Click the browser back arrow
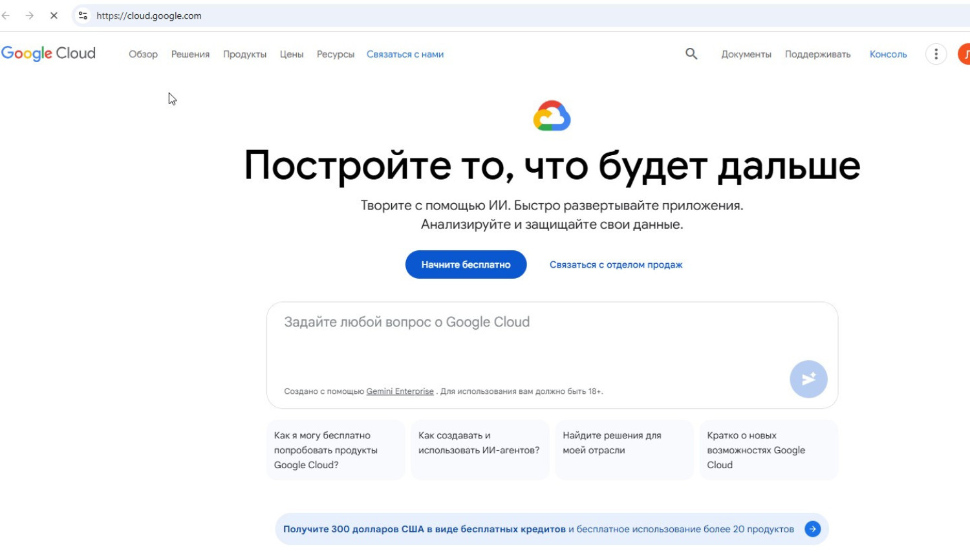The width and height of the screenshot is (970, 560). (x=6, y=16)
